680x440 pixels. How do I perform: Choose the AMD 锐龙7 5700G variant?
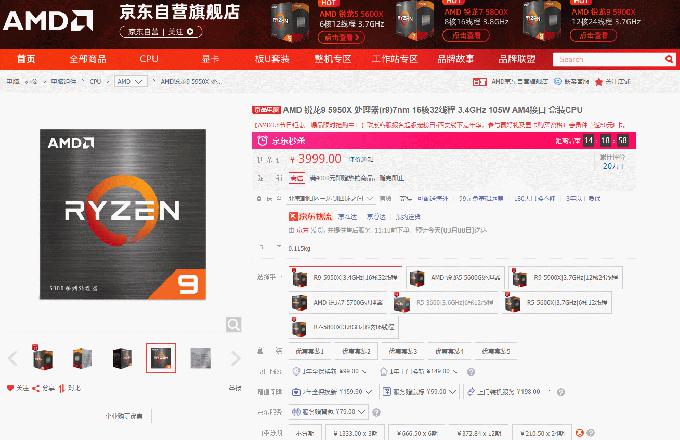click(x=338, y=303)
